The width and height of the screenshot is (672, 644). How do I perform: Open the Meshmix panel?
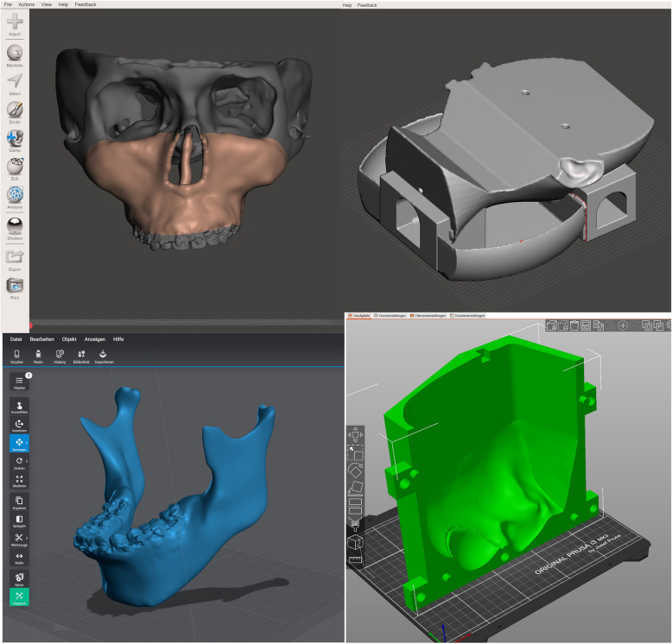click(x=15, y=54)
